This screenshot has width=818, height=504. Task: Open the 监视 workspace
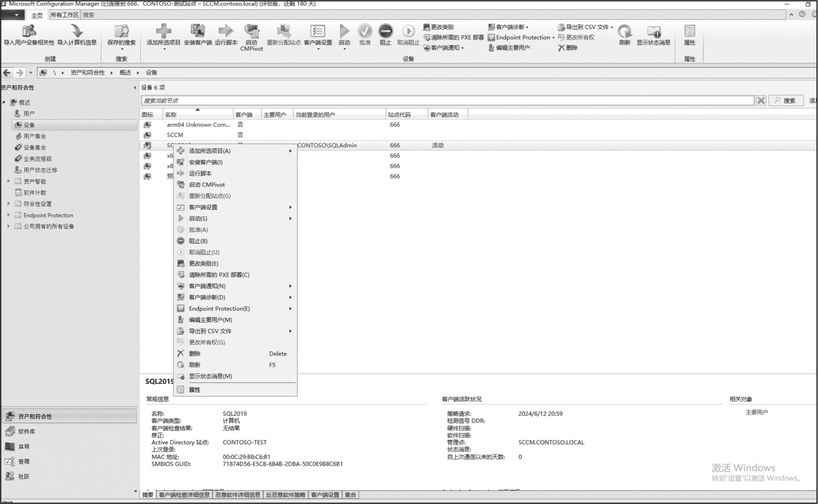click(69, 446)
